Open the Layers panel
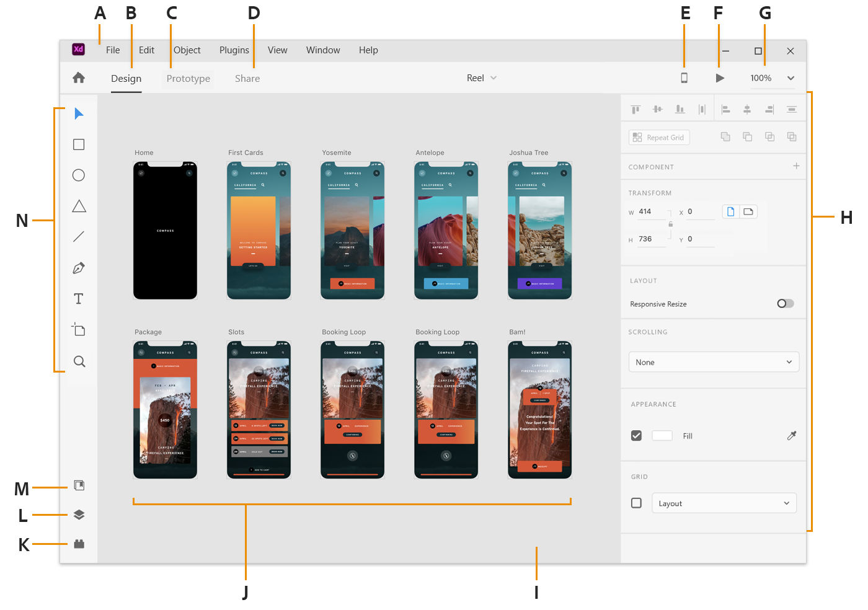The height and width of the screenshot is (610, 868). pyautogui.click(x=78, y=515)
